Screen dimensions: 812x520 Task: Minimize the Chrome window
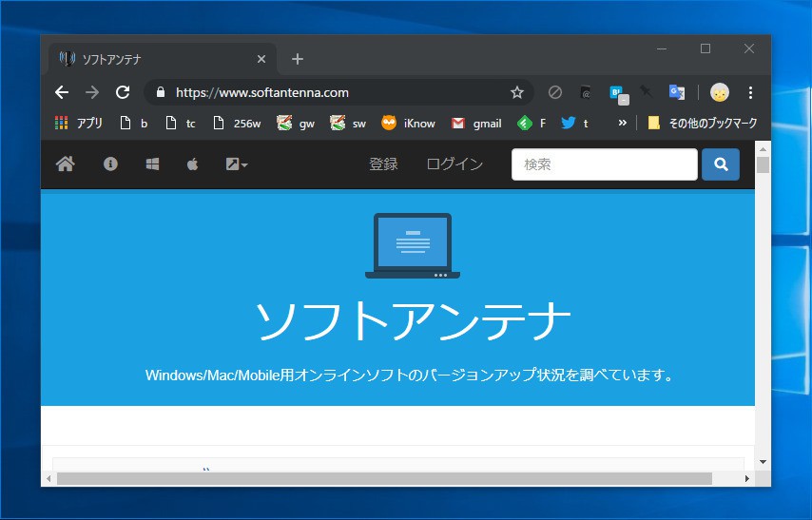pos(662,48)
